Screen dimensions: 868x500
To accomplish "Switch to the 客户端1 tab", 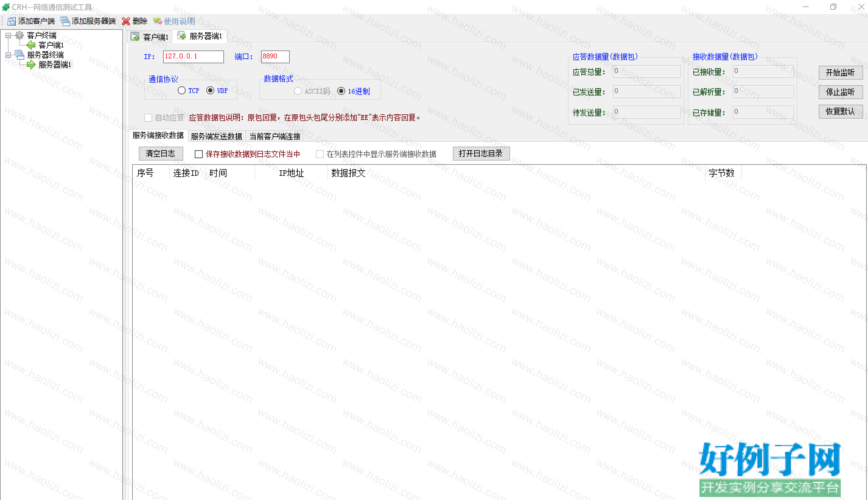I will [150, 37].
